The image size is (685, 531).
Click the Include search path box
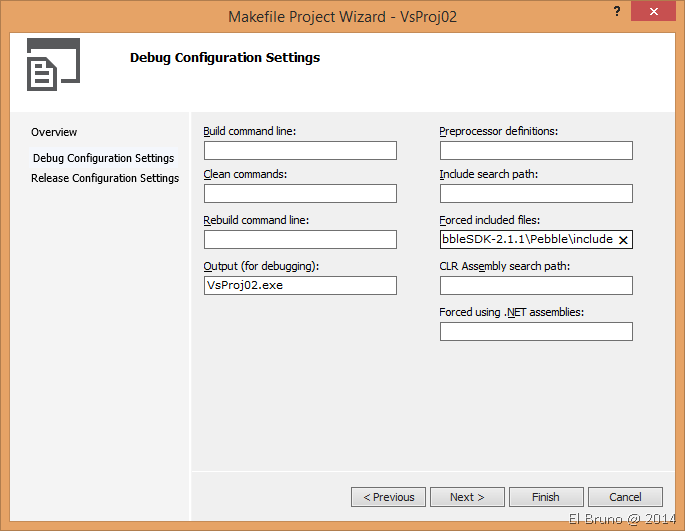(x=536, y=194)
